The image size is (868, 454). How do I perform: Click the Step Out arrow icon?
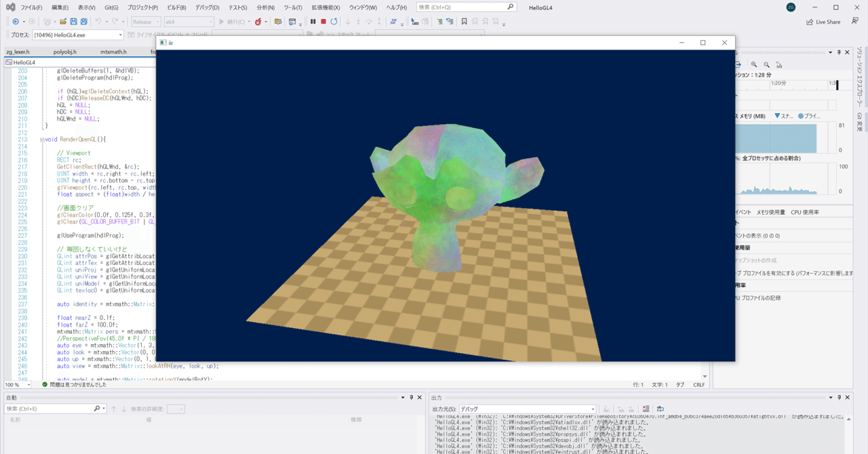click(x=379, y=22)
